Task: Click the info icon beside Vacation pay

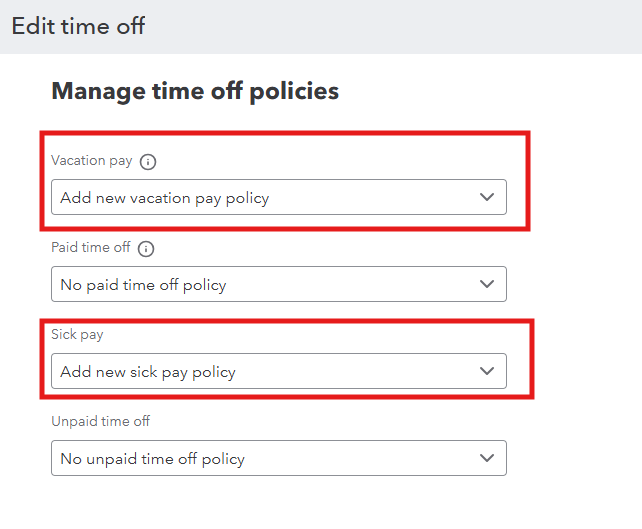Action: click(x=148, y=162)
